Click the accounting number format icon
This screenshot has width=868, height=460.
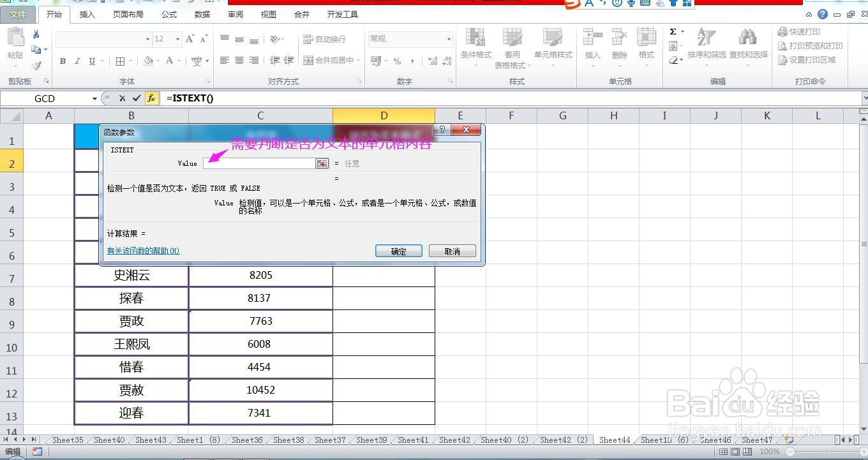[377, 61]
